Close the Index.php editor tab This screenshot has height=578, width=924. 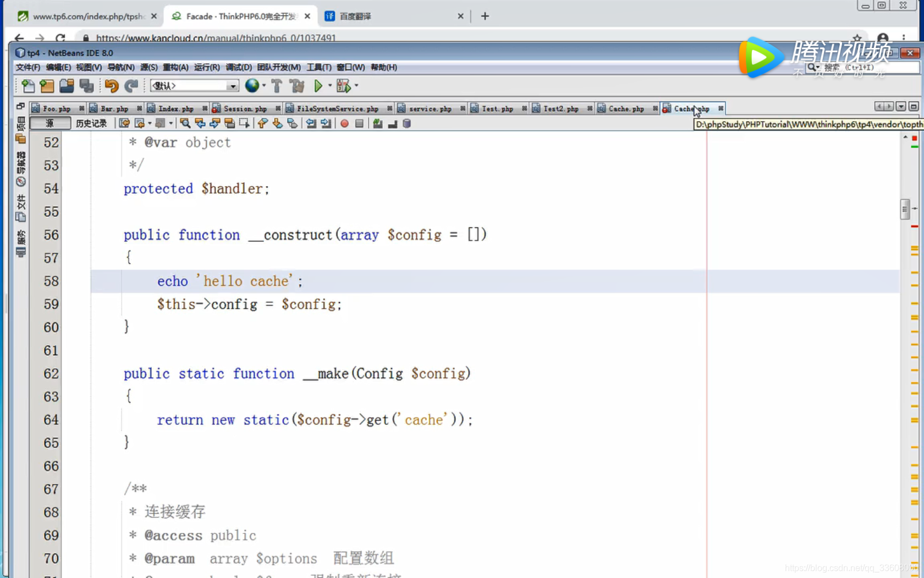pyautogui.click(x=205, y=108)
